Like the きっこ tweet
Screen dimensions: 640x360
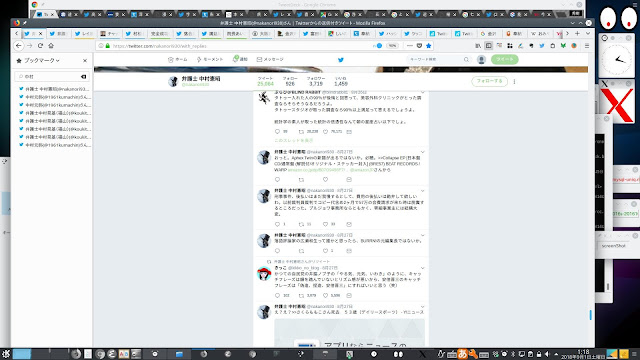tap(325, 296)
